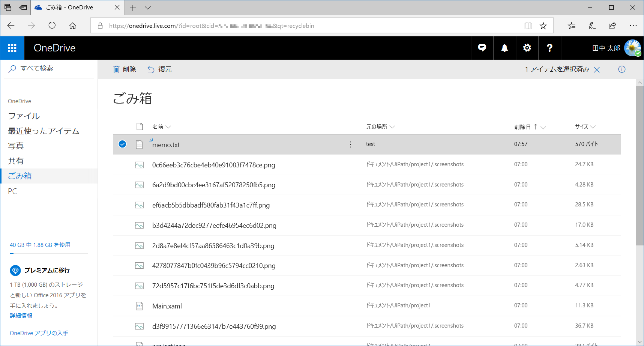Navigate to 写真 in the sidebar

coord(16,146)
